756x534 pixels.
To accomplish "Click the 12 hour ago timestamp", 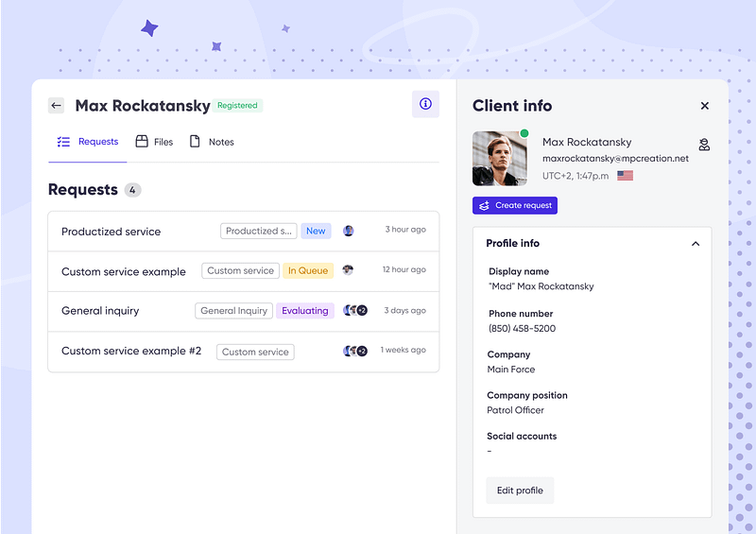I will pyautogui.click(x=404, y=269).
